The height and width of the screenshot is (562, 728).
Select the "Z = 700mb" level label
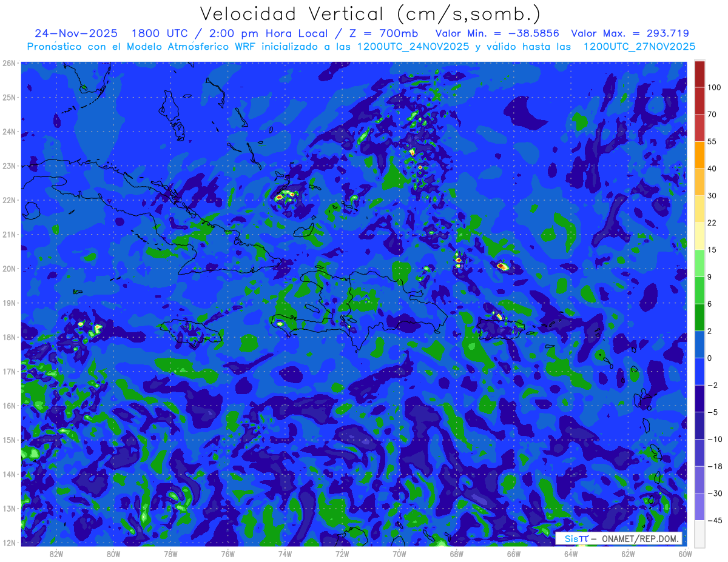tap(383, 33)
